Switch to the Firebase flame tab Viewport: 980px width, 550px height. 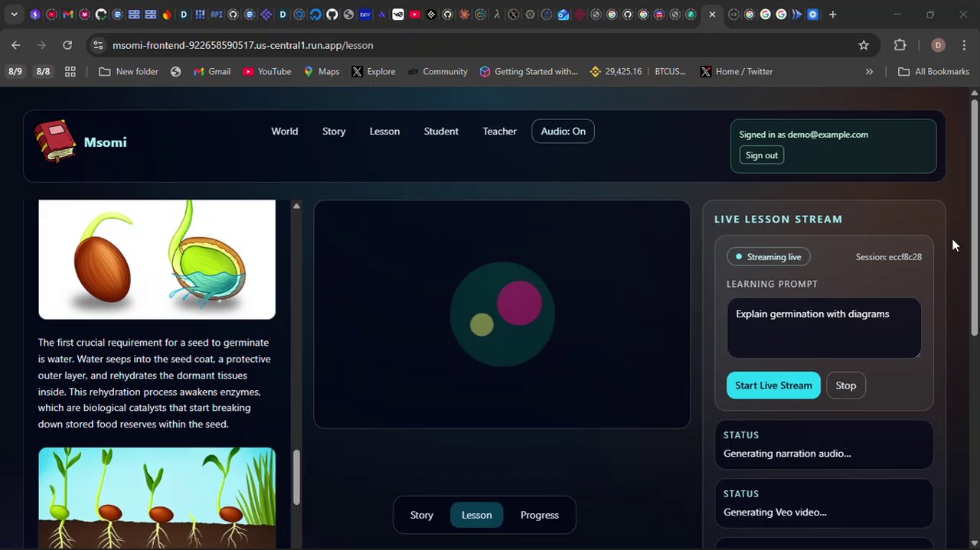(167, 15)
